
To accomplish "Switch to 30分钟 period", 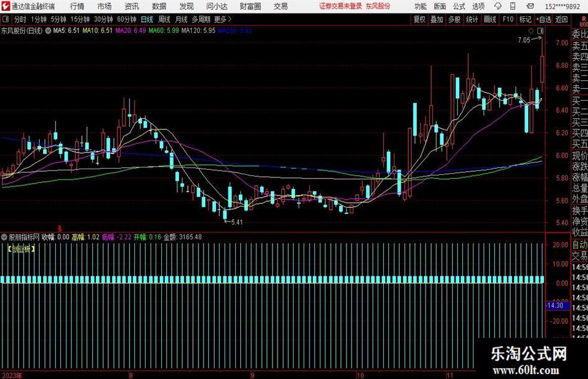I will (103, 19).
